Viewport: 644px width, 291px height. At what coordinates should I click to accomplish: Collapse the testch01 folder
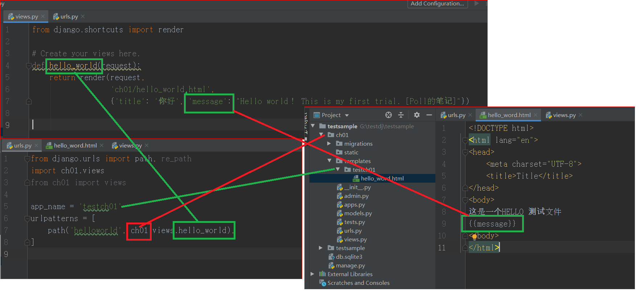coord(338,169)
